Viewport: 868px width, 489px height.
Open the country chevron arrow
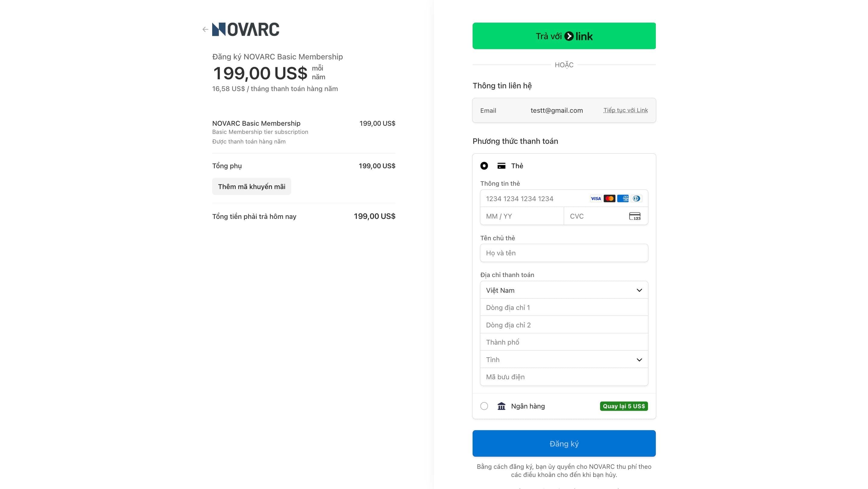(x=639, y=290)
